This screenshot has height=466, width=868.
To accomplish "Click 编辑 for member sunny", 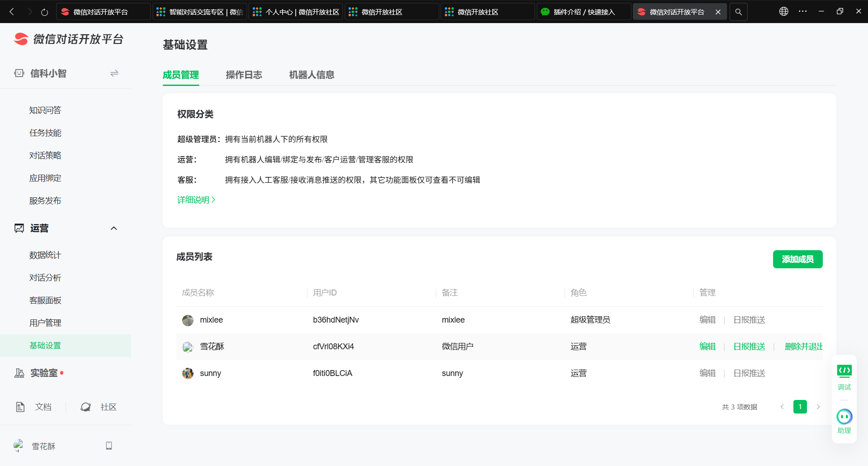I will [708, 373].
